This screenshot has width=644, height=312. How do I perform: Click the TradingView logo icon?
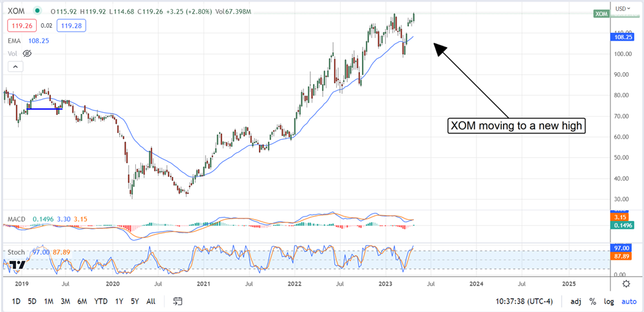[17, 266]
